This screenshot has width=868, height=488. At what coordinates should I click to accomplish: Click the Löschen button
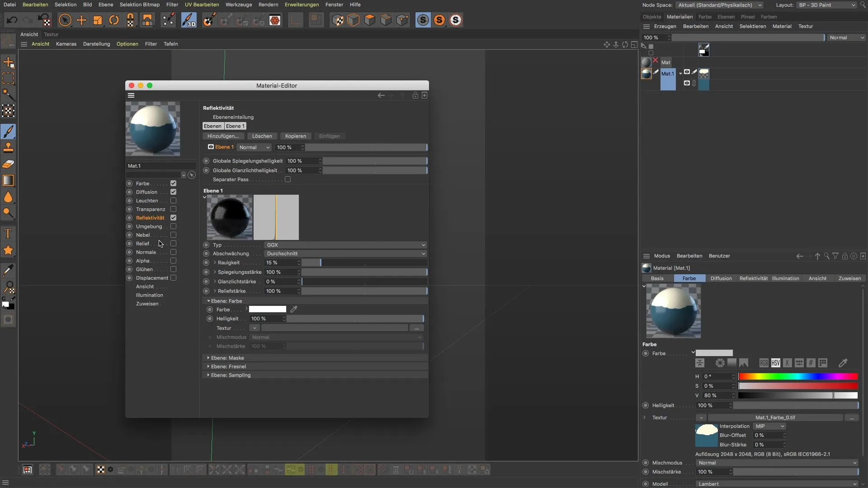(x=262, y=136)
